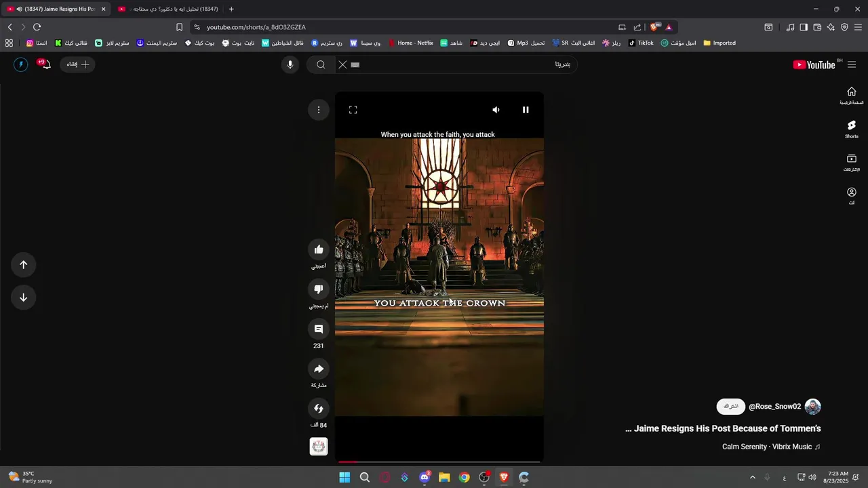Toggle the browser sidebar panel
The width and height of the screenshot is (868, 488).
pos(804,27)
